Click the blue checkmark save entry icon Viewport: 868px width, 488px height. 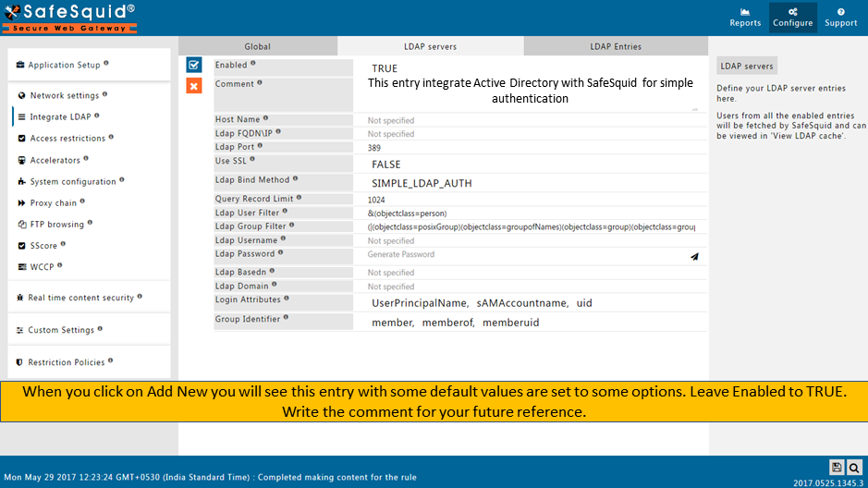[x=194, y=65]
